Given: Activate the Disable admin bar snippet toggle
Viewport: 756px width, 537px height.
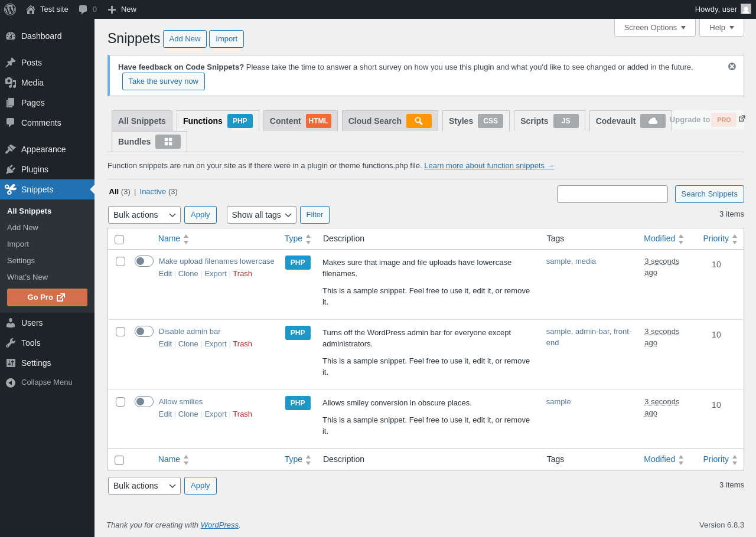Looking at the screenshot, I should pyautogui.click(x=144, y=332).
